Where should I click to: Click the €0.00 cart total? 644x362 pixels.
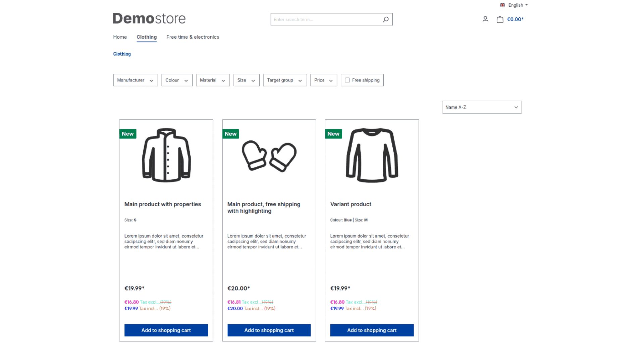click(515, 19)
